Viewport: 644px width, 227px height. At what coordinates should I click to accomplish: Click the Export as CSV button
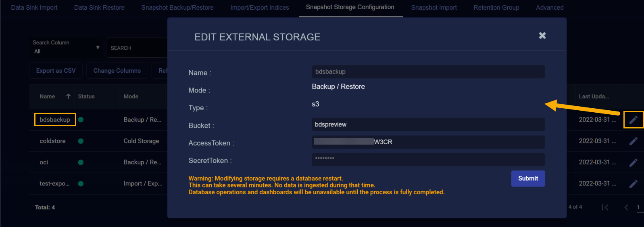point(56,71)
